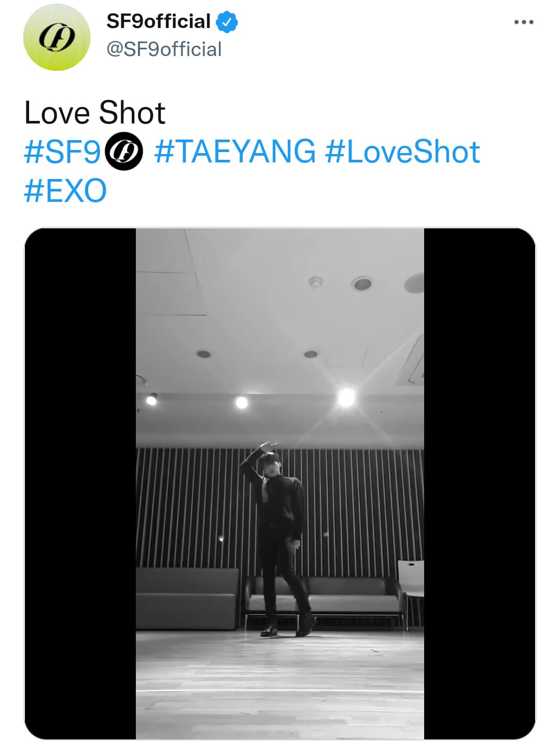Click the brightest ceiling spotlight in video

[346, 397]
